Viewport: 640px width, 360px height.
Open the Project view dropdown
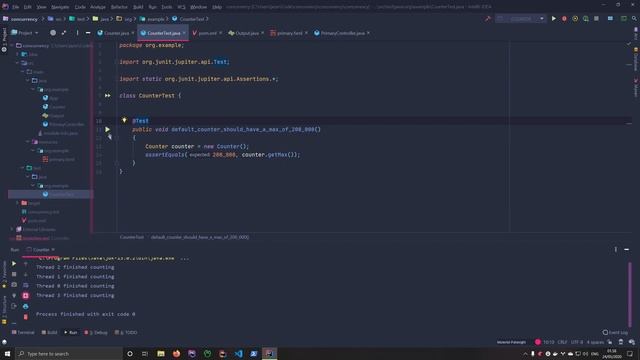click(x=25, y=33)
